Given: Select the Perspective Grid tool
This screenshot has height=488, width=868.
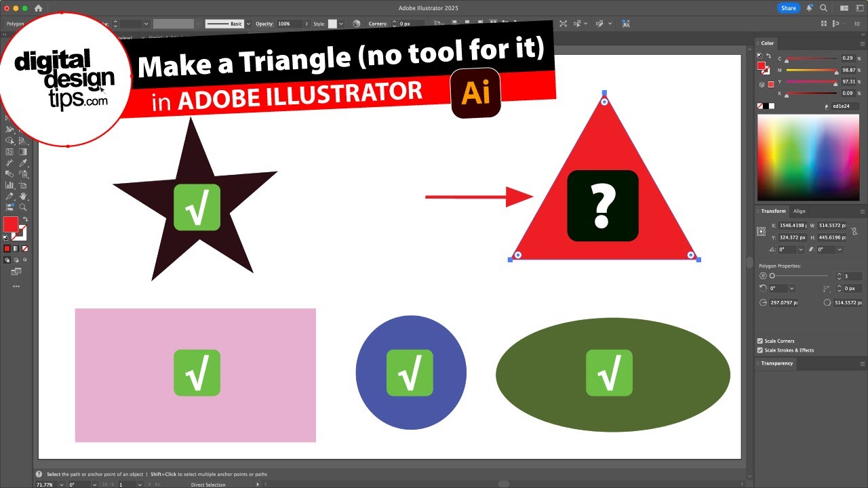Looking at the screenshot, I should pos(22,141).
